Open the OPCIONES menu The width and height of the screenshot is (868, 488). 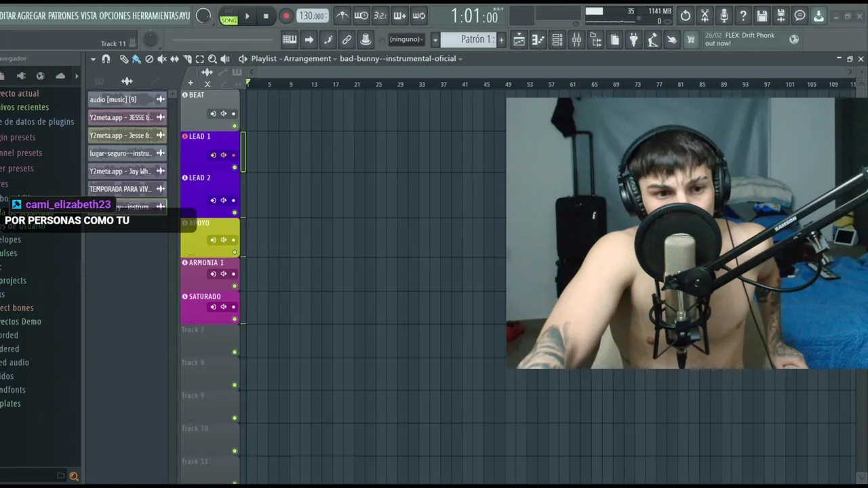[x=115, y=16]
